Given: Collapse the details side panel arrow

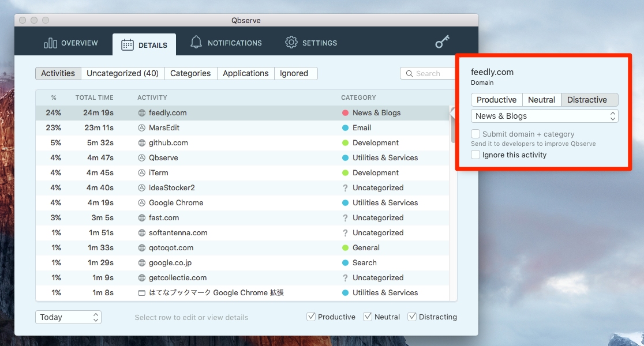Looking at the screenshot, I should pyautogui.click(x=452, y=113).
